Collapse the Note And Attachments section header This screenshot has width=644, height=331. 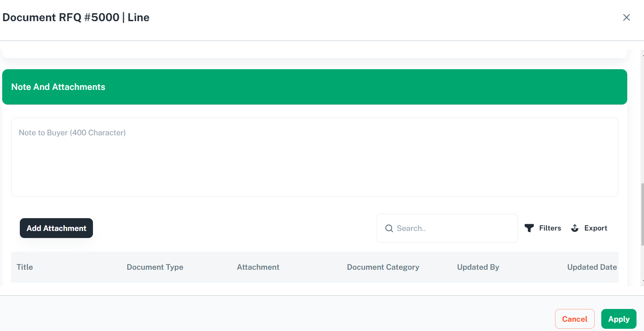315,87
